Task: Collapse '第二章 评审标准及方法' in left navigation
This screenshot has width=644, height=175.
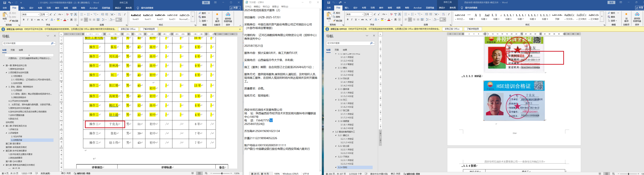Action: click(4, 126)
